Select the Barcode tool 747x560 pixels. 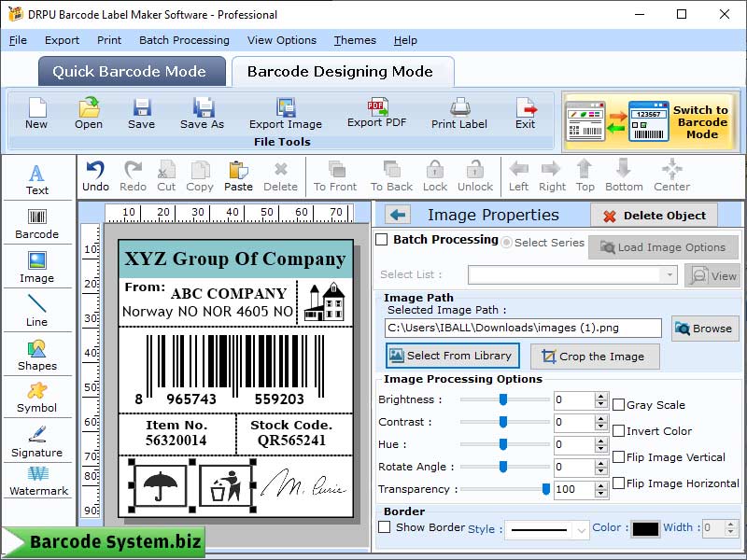click(36, 224)
